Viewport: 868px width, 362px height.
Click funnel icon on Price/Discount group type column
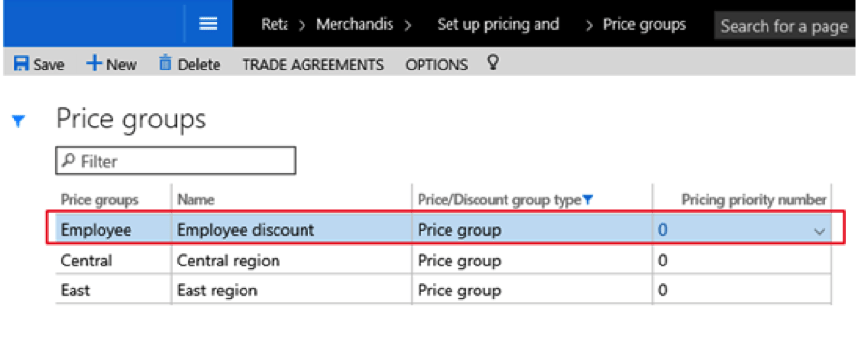[x=588, y=200]
